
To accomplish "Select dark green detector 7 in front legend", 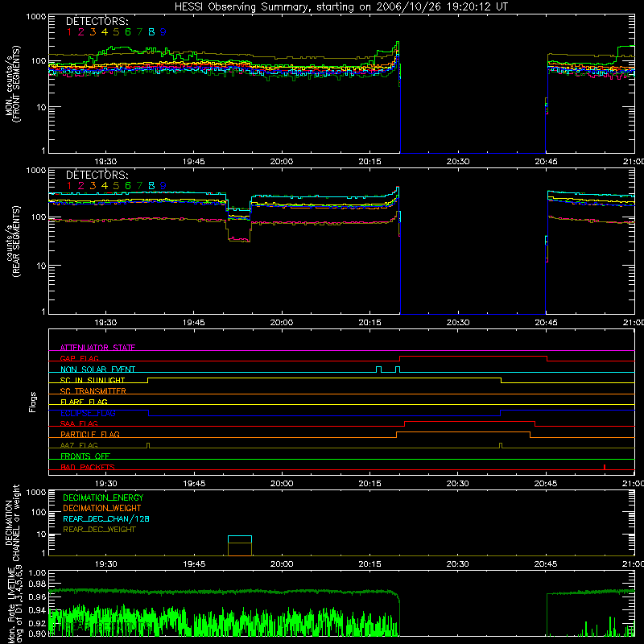I will 139,31.
